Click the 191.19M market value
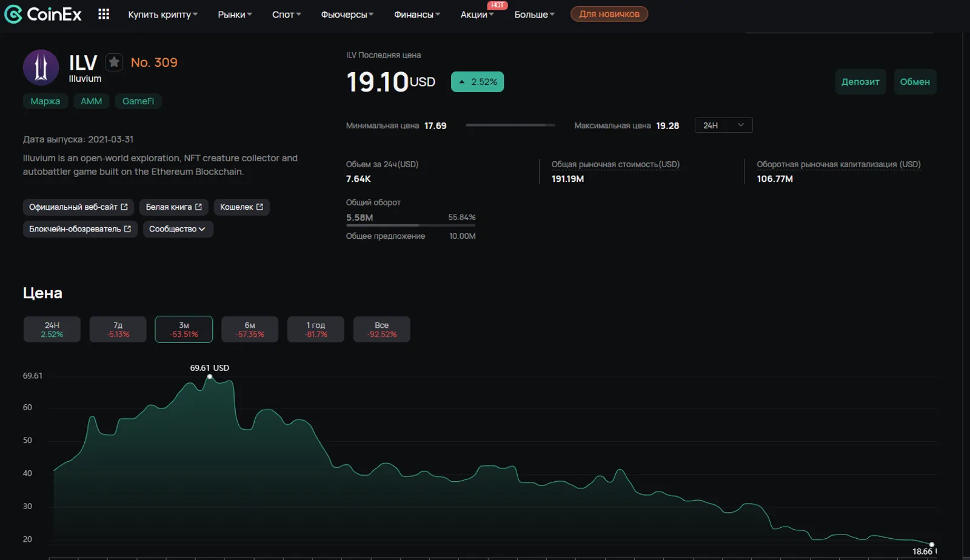Screen dimensions: 970x560 567,179
